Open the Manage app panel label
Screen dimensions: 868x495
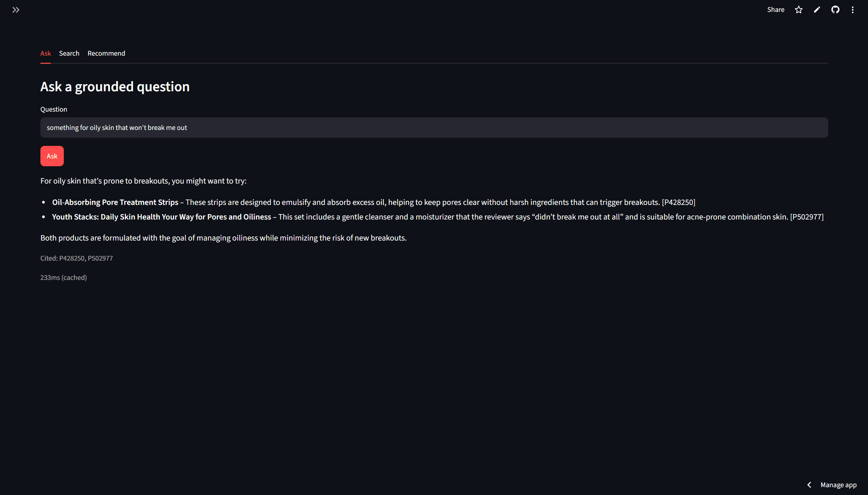(x=838, y=485)
